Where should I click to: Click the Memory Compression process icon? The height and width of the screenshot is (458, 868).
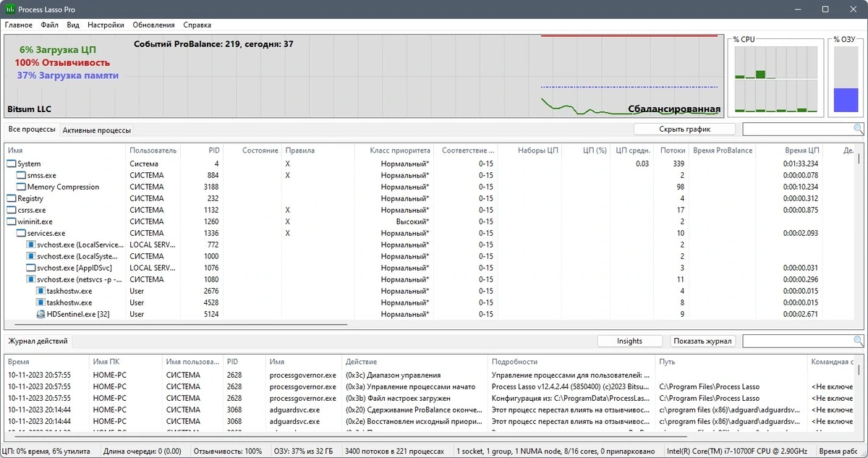point(21,187)
